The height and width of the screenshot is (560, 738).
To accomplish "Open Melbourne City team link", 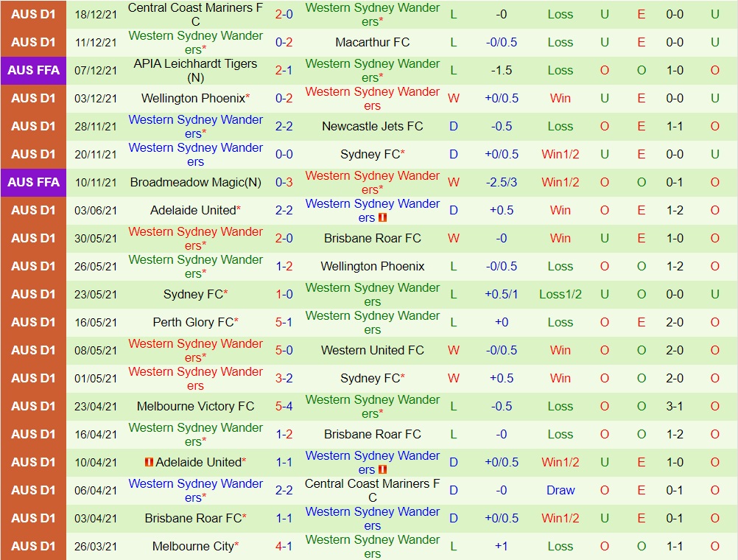I will click(x=195, y=546).
